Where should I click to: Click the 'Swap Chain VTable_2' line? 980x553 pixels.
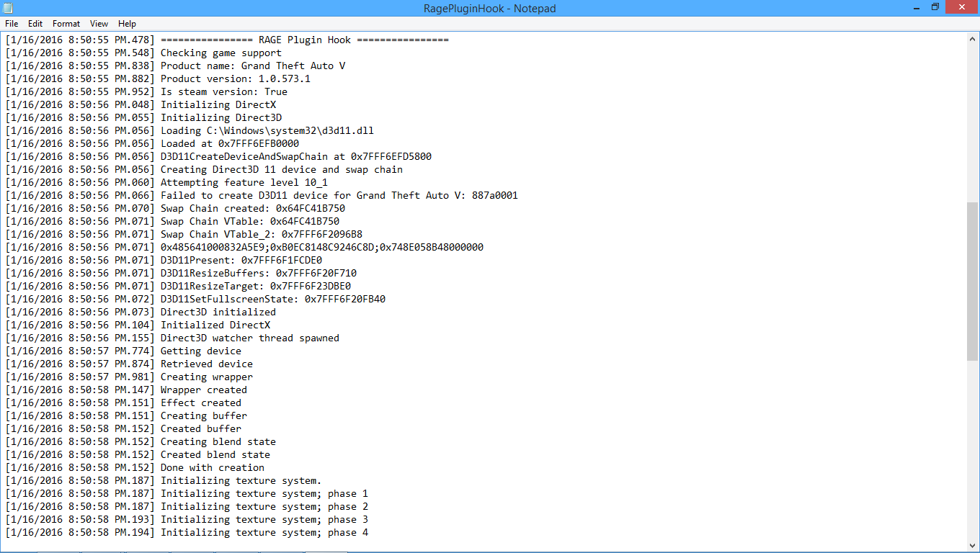coord(184,234)
